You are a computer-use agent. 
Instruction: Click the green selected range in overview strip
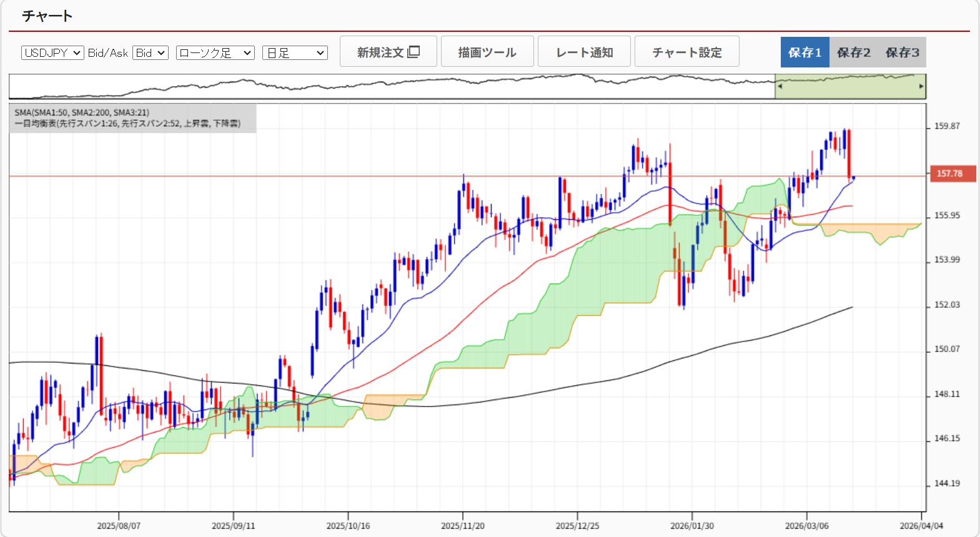849,87
